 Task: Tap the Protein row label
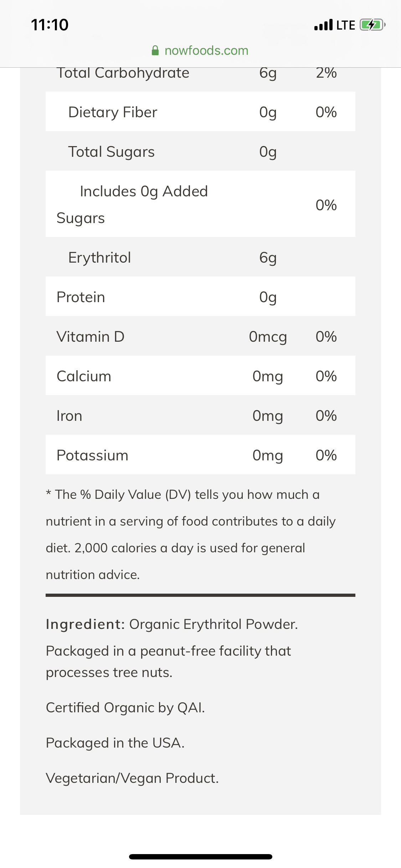click(x=81, y=297)
